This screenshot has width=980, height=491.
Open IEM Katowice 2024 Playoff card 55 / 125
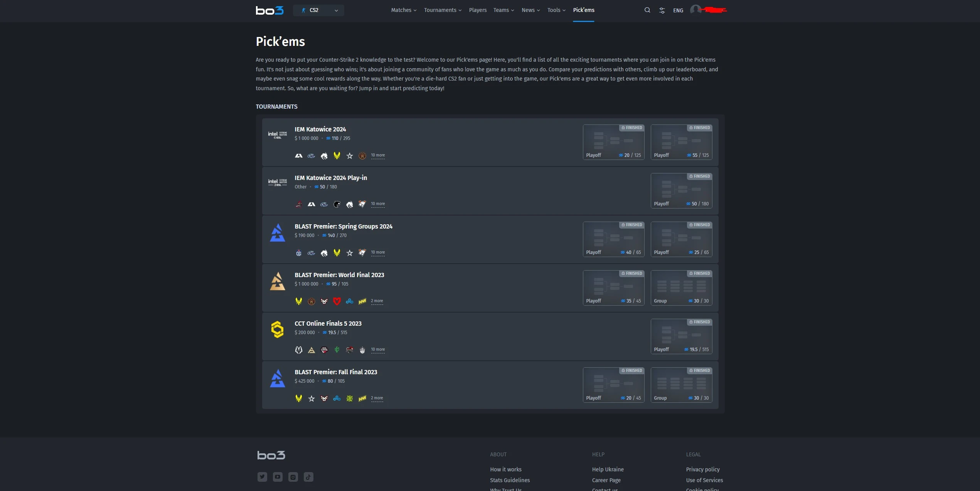click(x=681, y=142)
